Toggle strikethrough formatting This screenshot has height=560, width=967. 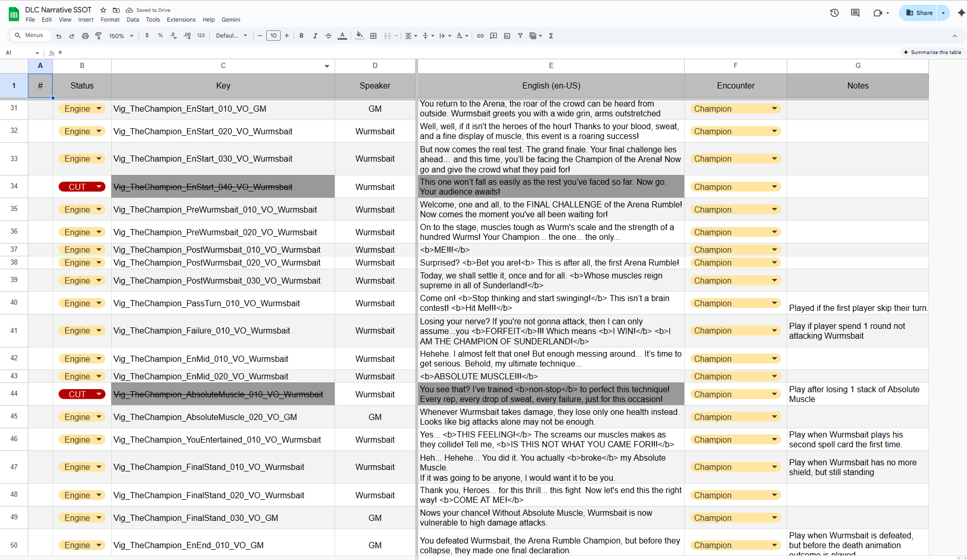[x=328, y=36]
